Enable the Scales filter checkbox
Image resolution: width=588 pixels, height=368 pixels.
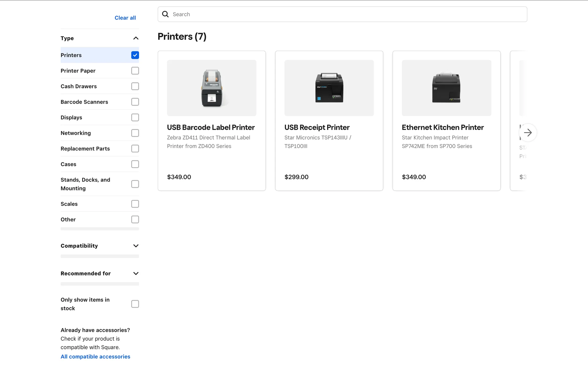(135, 204)
